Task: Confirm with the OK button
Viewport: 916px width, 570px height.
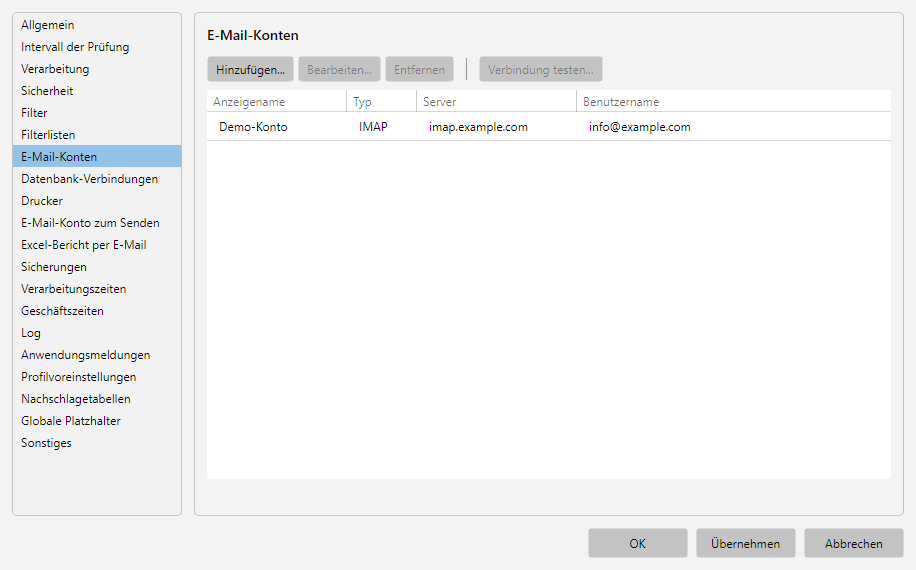Action: point(637,544)
